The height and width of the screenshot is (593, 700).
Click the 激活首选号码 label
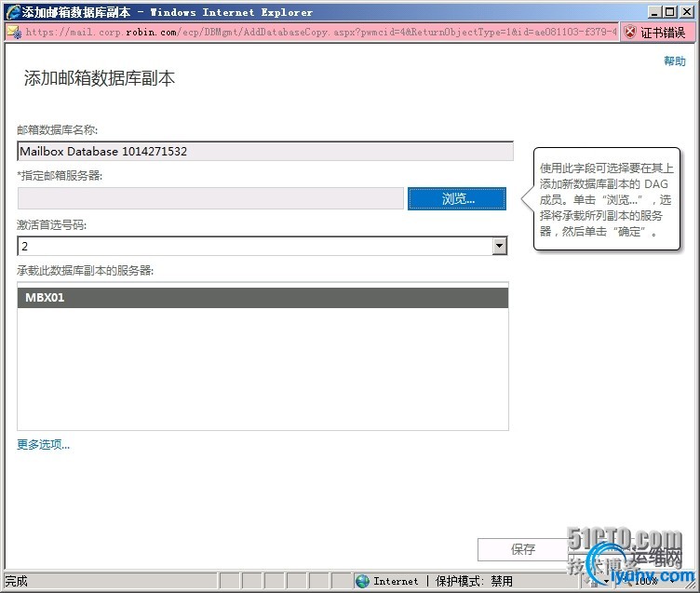point(52,224)
